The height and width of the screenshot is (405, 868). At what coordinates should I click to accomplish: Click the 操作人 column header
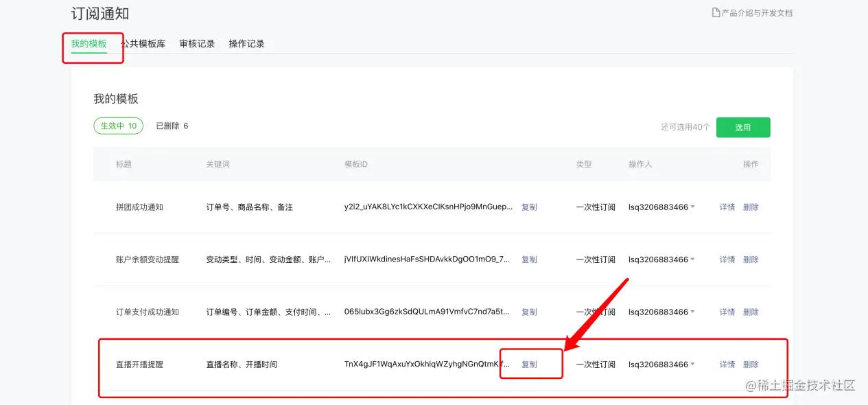640,165
